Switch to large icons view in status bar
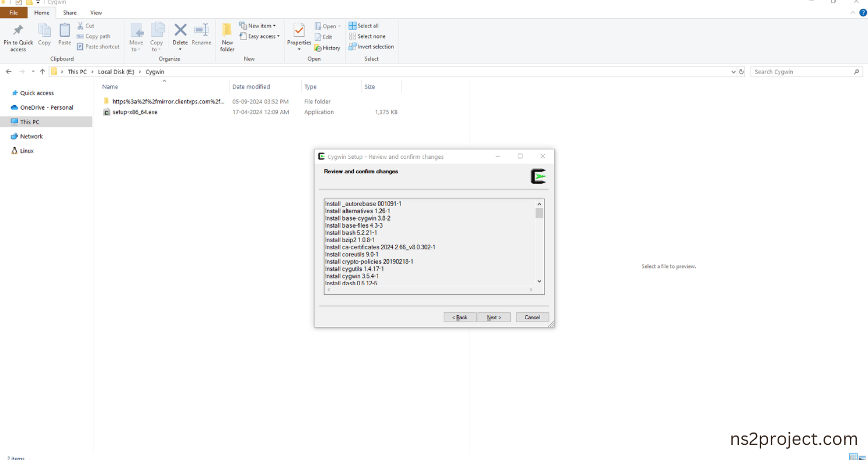 tap(862, 457)
